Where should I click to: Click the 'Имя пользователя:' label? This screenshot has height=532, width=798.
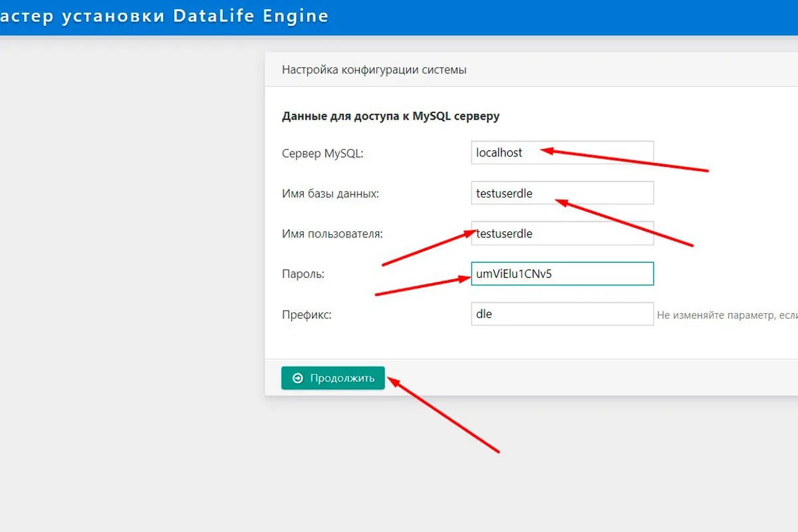click(332, 234)
